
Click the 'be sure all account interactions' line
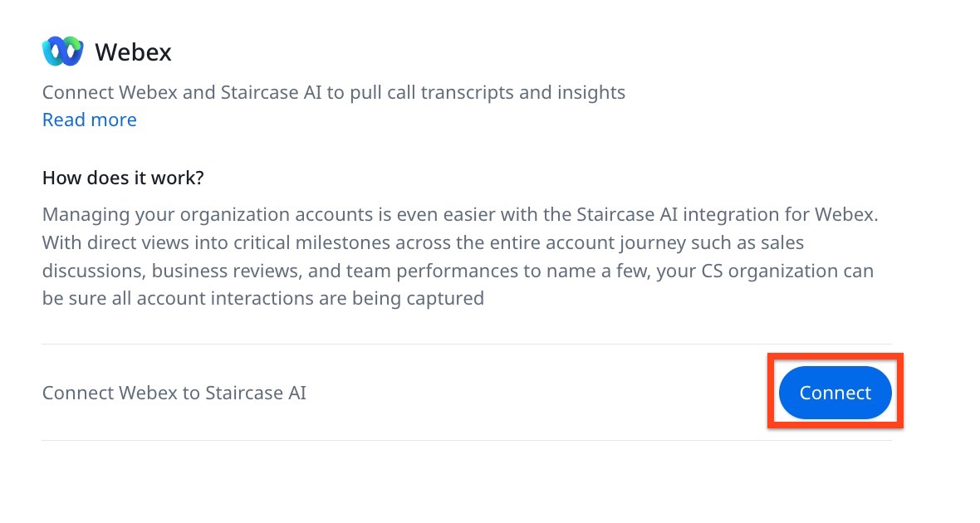click(183, 298)
